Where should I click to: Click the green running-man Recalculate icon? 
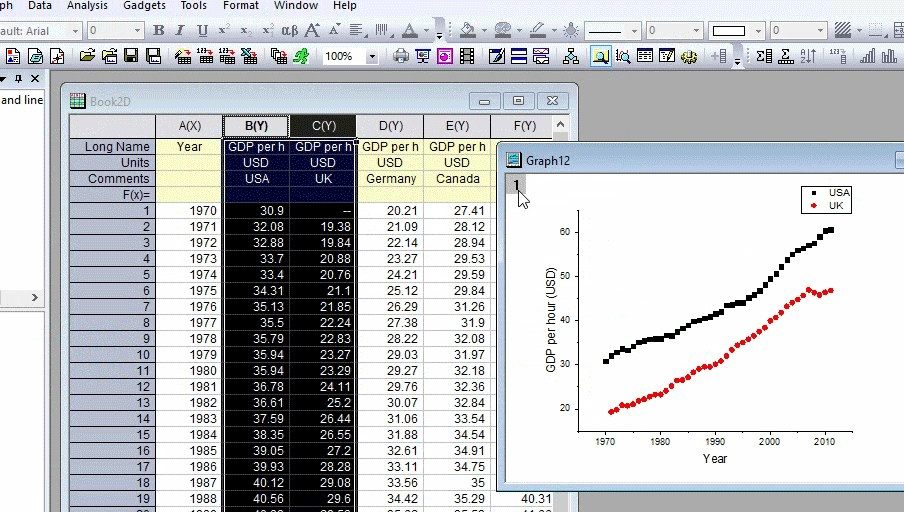point(300,57)
